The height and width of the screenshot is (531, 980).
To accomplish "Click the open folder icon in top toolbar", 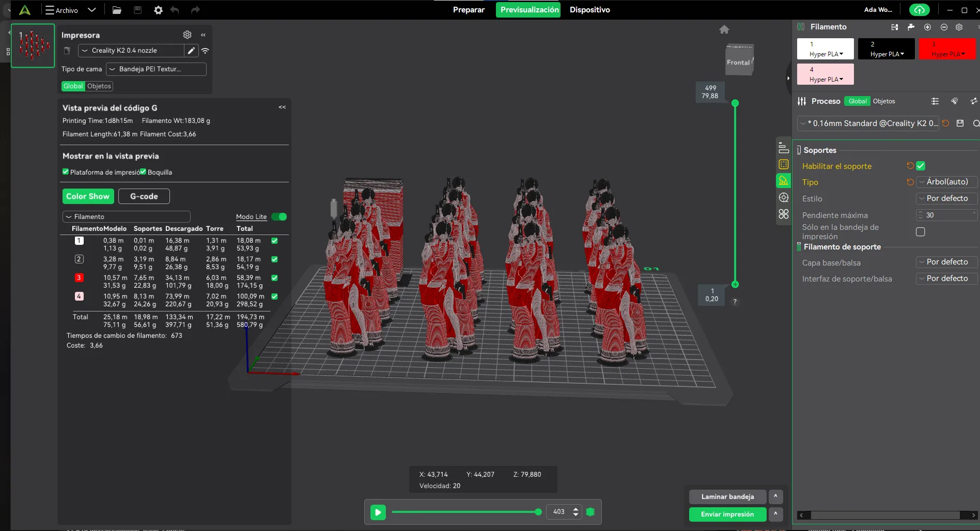I will point(117,10).
